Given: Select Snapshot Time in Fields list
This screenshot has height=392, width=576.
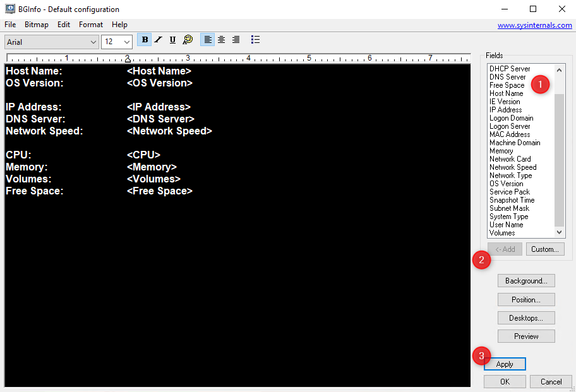Looking at the screenshot, I should [512, 200].
